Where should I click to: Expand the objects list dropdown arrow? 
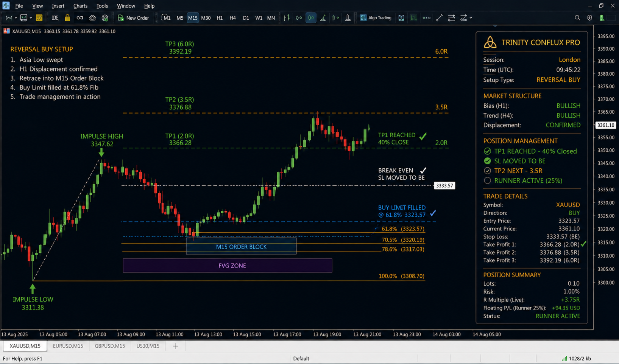point(471,18)
